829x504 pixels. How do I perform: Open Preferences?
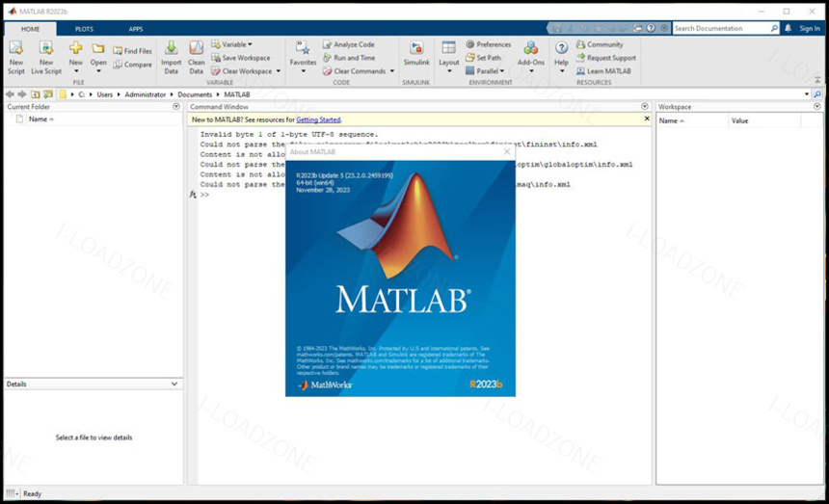(x=489, y=44)
